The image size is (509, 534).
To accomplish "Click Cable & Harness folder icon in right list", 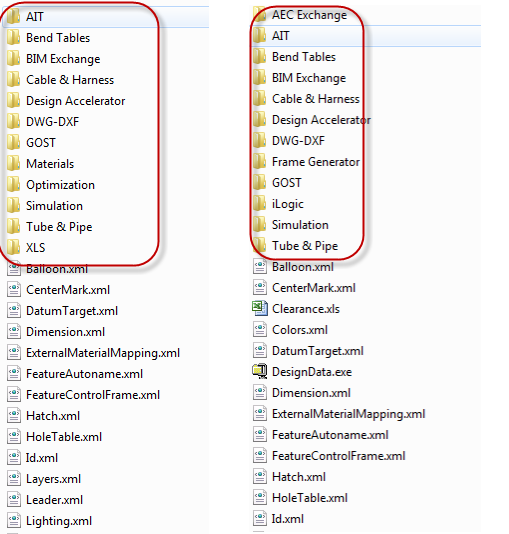I will [x=259, y=99].
